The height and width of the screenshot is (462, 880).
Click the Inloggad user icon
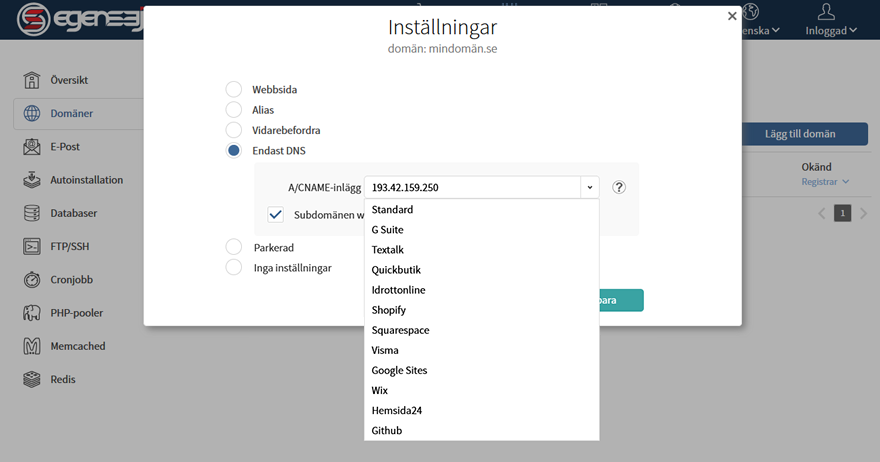click(826, 11)
